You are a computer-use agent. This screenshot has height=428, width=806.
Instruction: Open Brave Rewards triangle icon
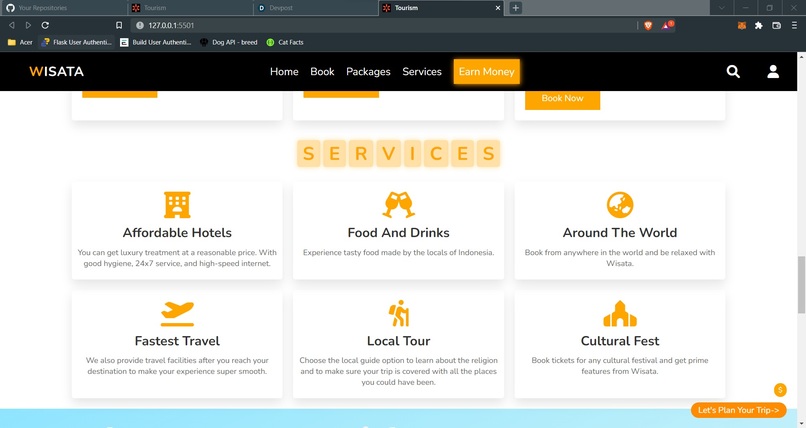(x=667, y=25)
